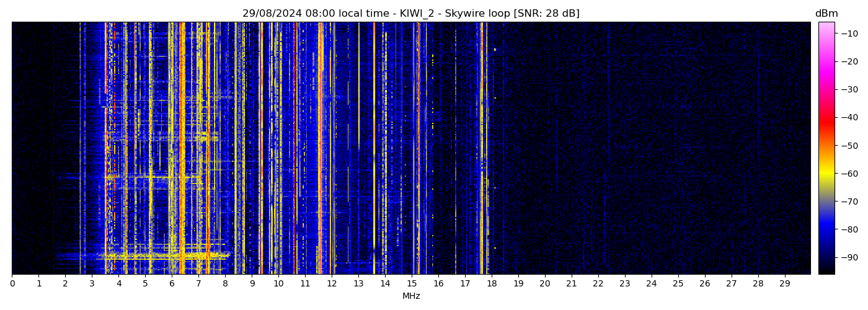
Task: Click the 0 tick on the MHz axis
Action: [12, 283]
